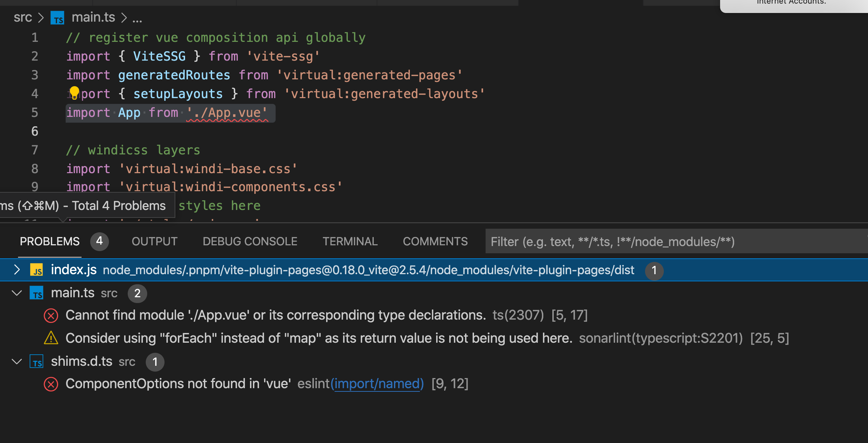This screenshot has height=443, width=868.
Task: Select the Consider using forEach warning row
Action: [434, 338]
